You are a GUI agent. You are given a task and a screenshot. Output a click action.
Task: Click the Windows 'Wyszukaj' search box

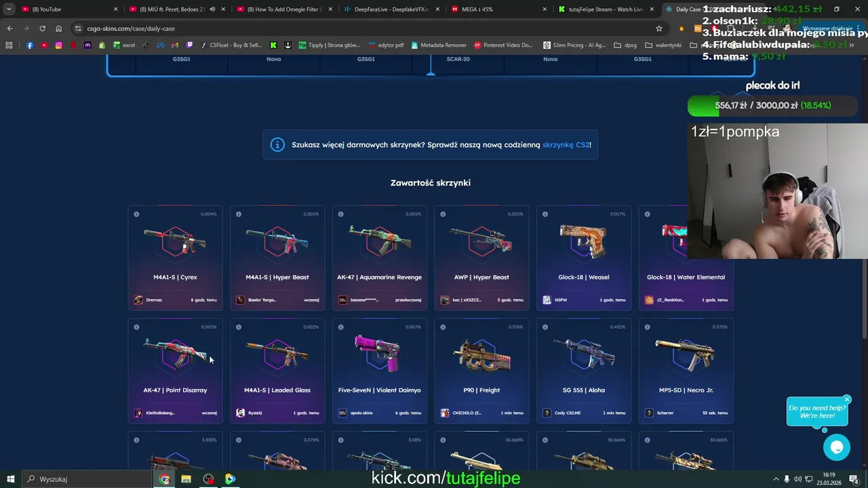[x=87, y=479]
